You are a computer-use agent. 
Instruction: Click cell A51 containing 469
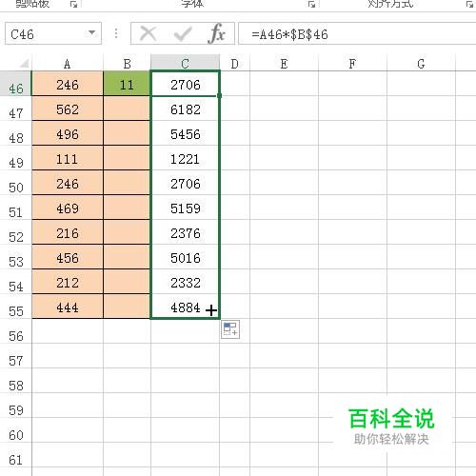click(68, 208)
